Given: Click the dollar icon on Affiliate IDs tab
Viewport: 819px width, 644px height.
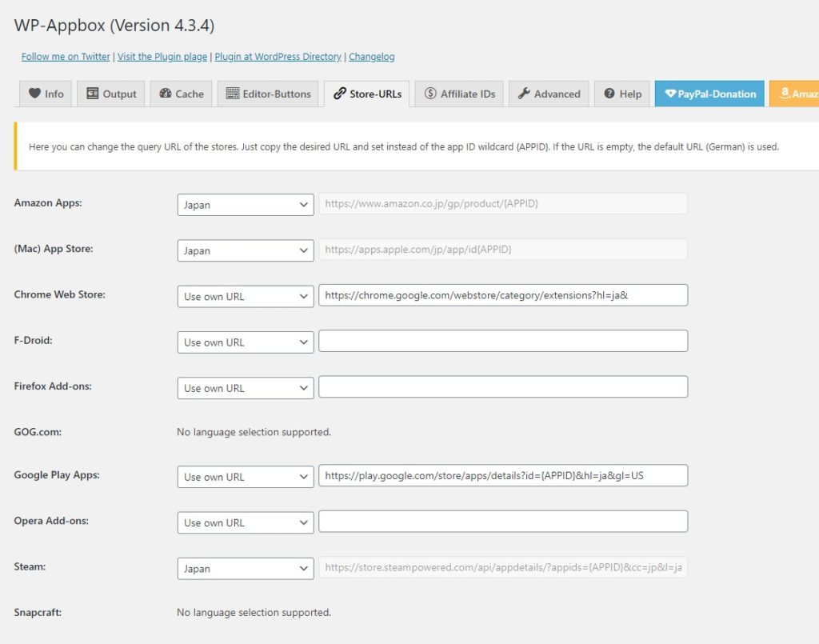Looking at the screenshot, I should pyautogui.click(x=430, y=94).
